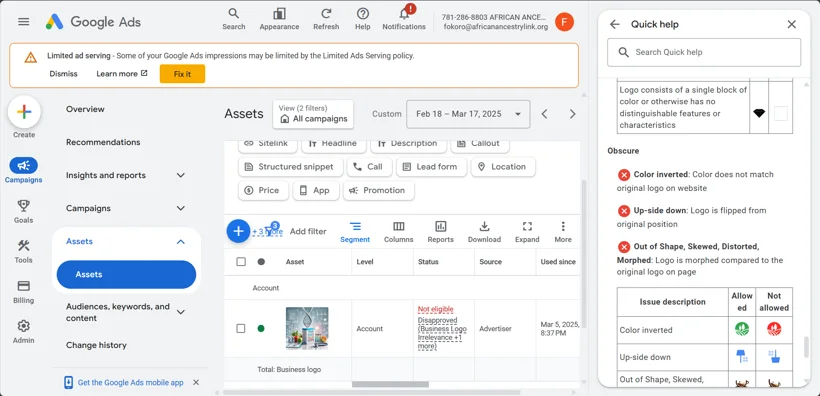Open the date range dropdown
The height and width of the screenshot is (396, 820).
[468, 114]
